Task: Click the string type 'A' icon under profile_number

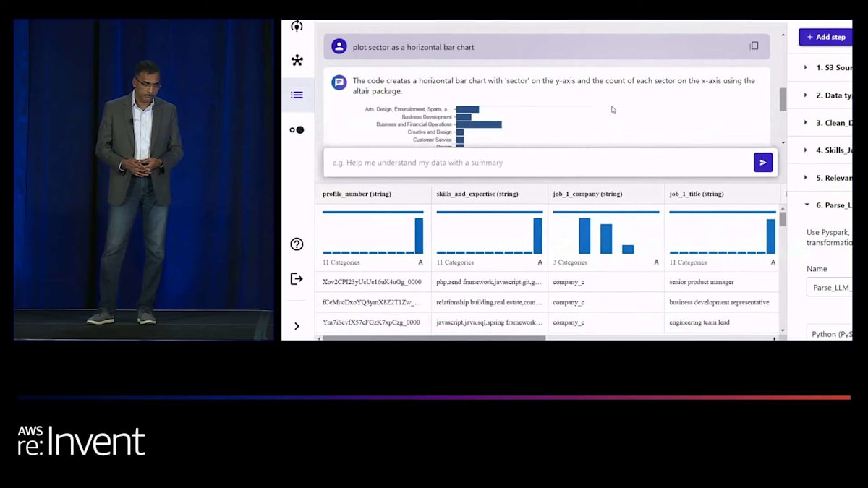Action: pyautogui.click(x=420, y=262)
